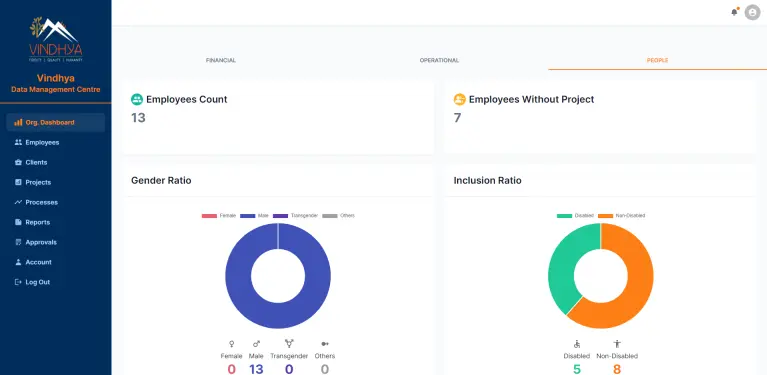767x375 pixels.
Task: Click the Transgender symbol icon
Action: point(289,344)
